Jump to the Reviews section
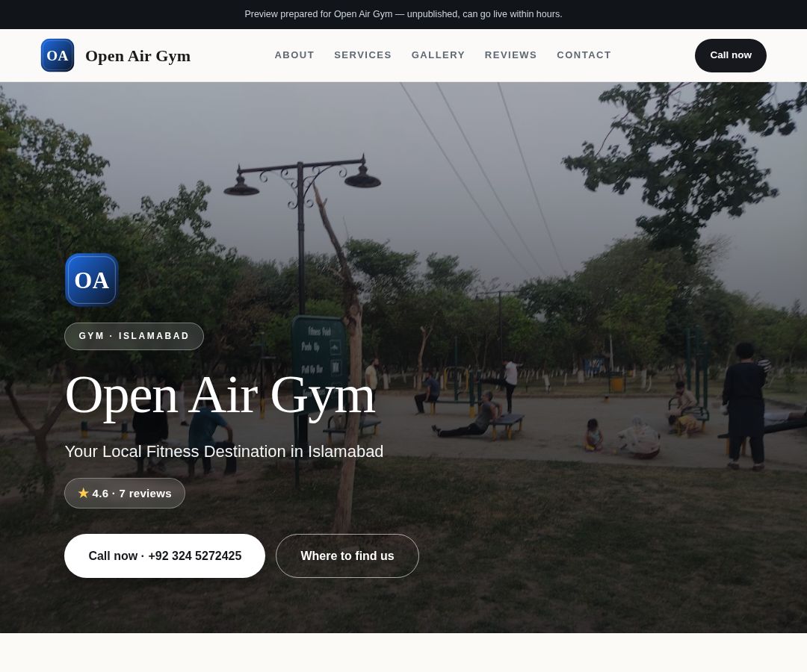 [x=510, y=55]
